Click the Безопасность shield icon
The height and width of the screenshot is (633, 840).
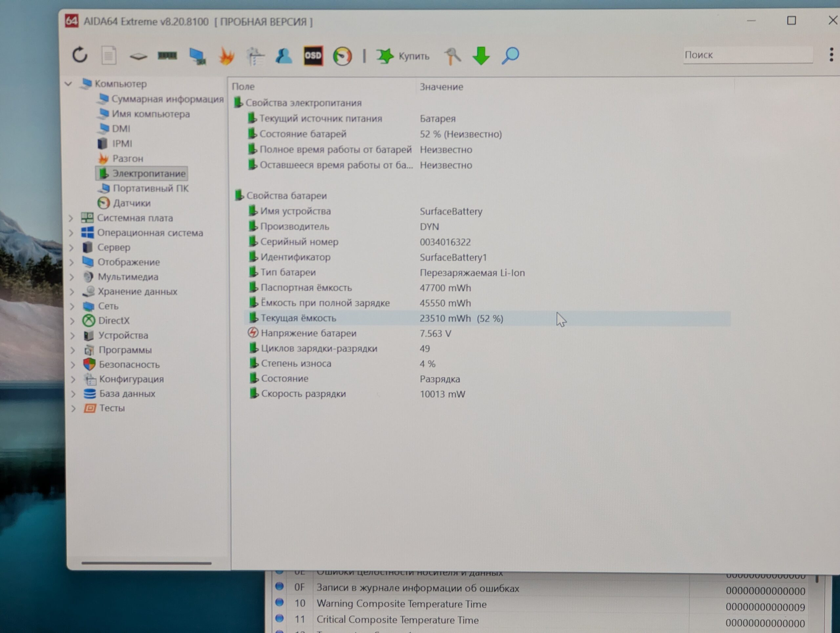pos(89,364)
